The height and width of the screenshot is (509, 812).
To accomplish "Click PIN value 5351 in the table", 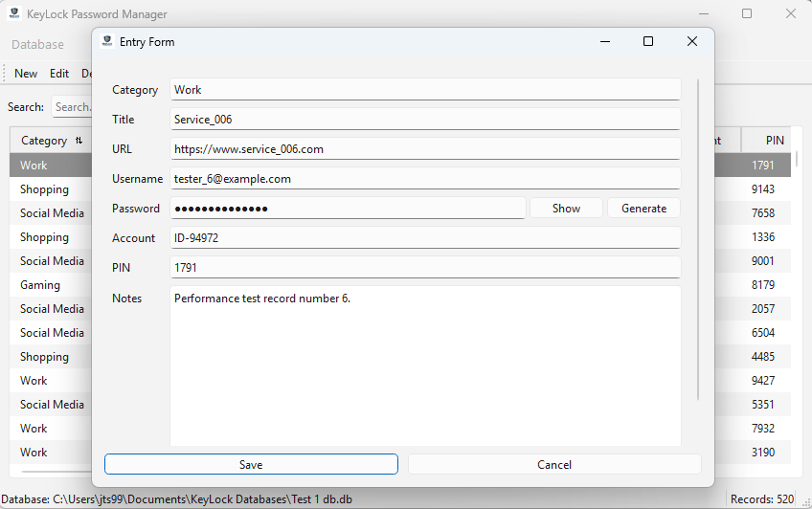I will 763,404.
